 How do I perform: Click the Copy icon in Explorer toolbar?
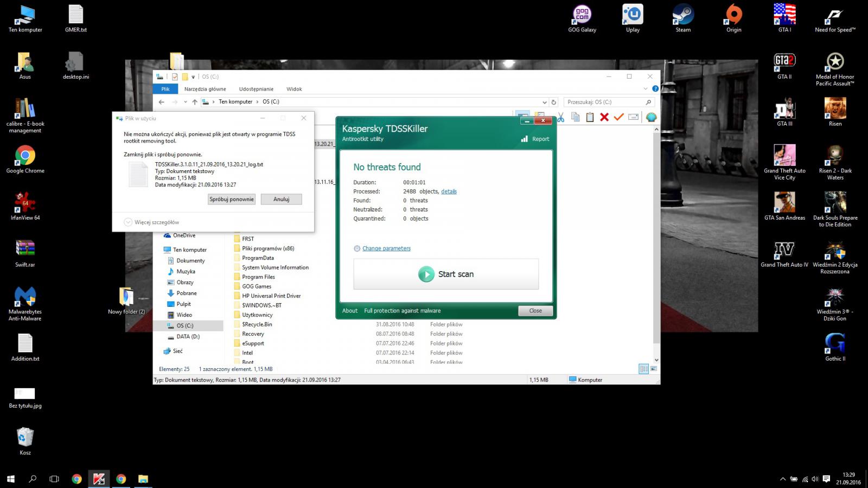coord(576,117)
